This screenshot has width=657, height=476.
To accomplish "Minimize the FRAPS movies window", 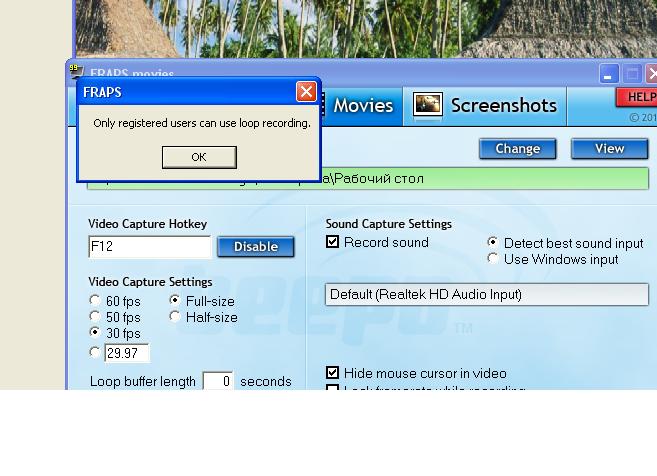I will pos(609,74).
